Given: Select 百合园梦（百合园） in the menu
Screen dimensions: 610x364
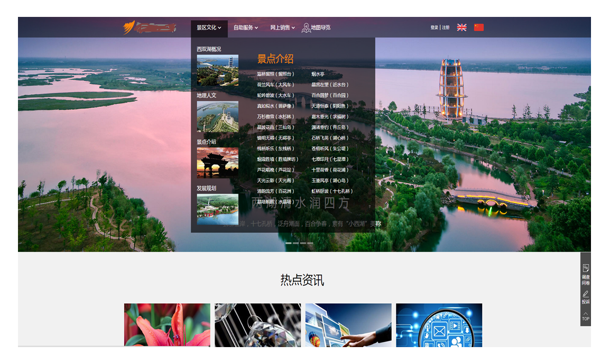Looking at the screenshot, I should click(x=330, y=95).
